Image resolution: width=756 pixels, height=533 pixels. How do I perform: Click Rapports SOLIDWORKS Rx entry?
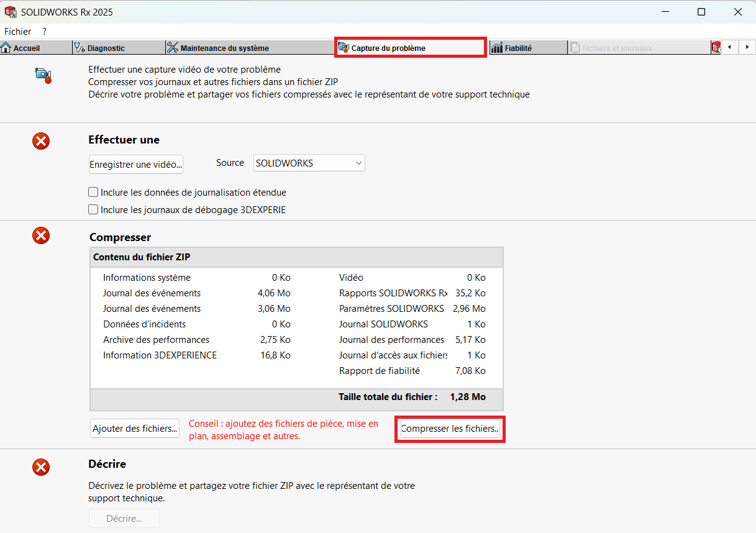tap(412, 293)
